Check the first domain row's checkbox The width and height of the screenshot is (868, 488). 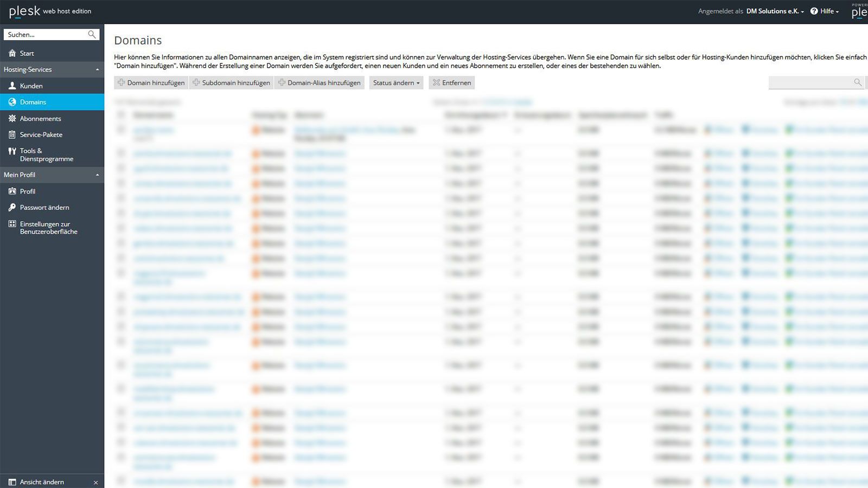(x=121, y=130)
